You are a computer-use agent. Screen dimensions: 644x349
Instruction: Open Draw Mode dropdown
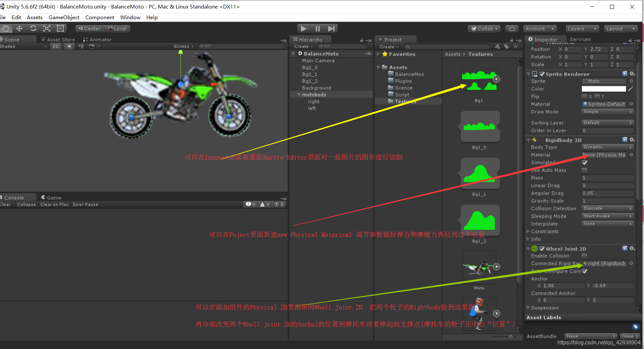tap(607, 112)
